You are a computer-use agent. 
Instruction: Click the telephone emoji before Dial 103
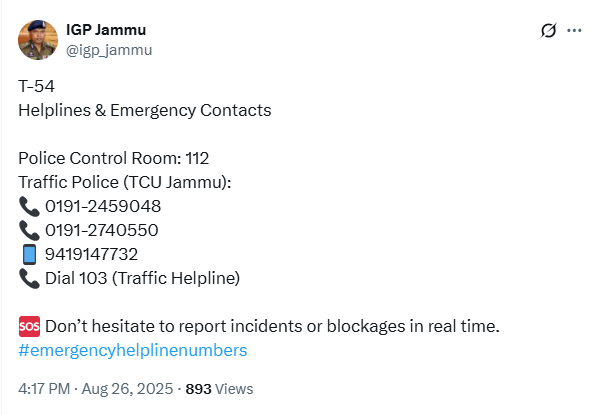point(29,278)
